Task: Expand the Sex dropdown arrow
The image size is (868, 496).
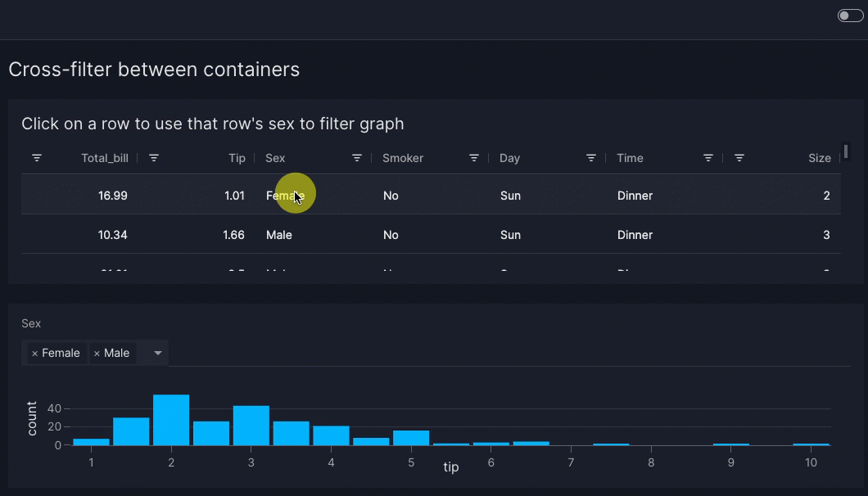Action: pyautogui.click(x=158, y=354)
